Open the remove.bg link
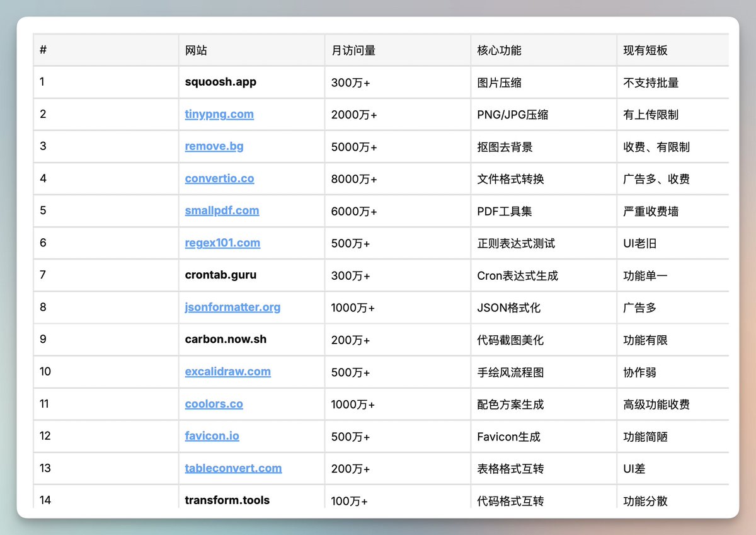The image size is (756, 535). point(214,146)
